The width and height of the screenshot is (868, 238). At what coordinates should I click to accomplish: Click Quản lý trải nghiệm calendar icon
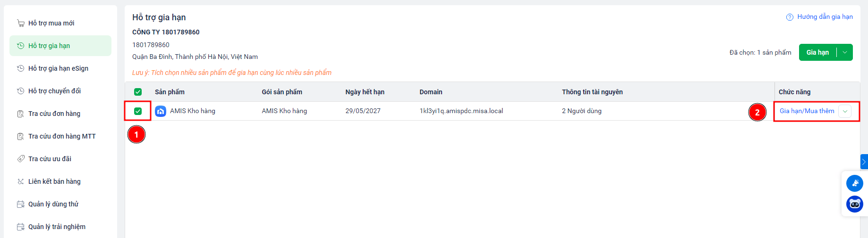coord(21,227)
